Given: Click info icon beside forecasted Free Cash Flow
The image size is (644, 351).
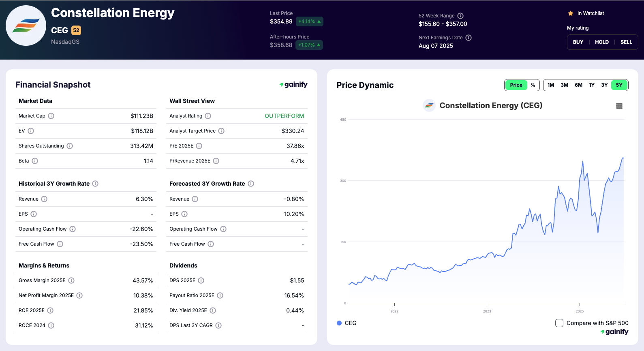Looking at the screenshot, I should tap(211, 244).
